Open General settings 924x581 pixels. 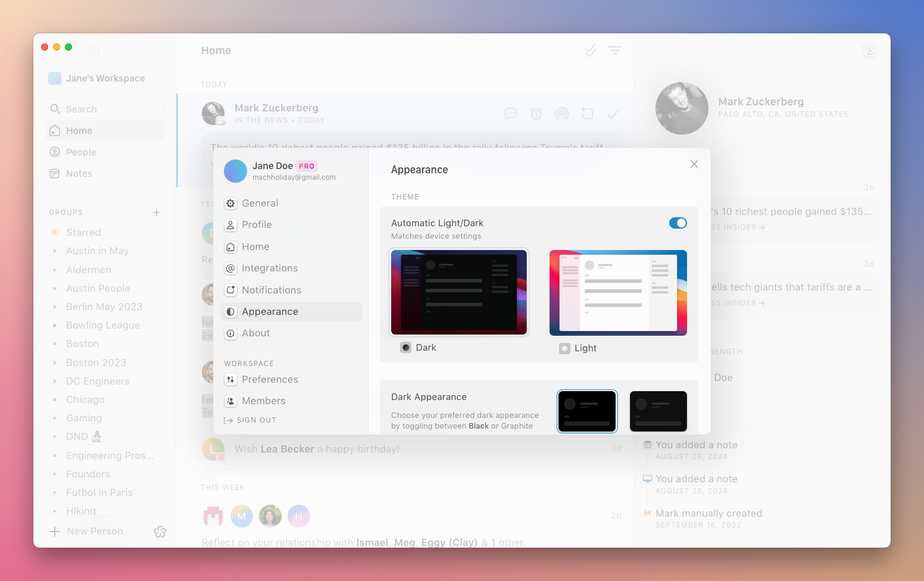[260, 204]
